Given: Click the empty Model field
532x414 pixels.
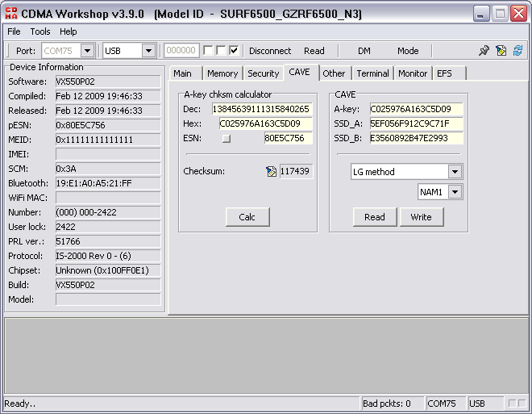Looking at the screenshot, I should point(108,299).
